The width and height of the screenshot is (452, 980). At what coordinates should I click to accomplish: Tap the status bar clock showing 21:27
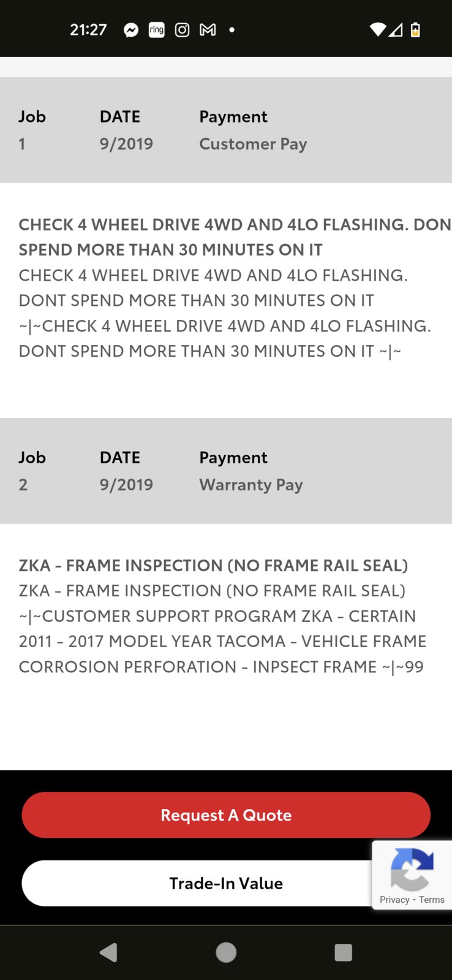pos(88,29)
